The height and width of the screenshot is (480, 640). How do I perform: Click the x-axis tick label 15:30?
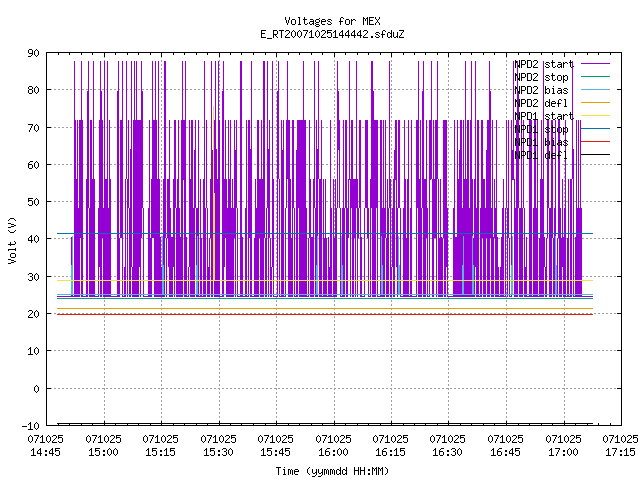(x=218, y=452)
